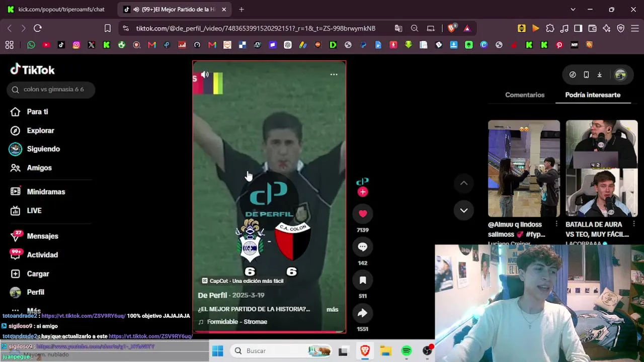This screenshot has height=362, width=644.
Task: Open the De Perfil author name link
Action: (x=212, y=295)
